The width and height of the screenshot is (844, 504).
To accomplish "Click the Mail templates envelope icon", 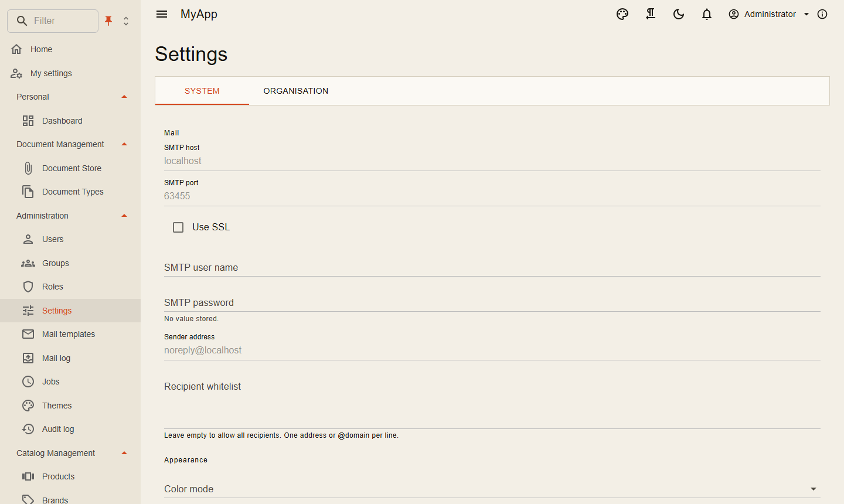I will coord(28,334).
